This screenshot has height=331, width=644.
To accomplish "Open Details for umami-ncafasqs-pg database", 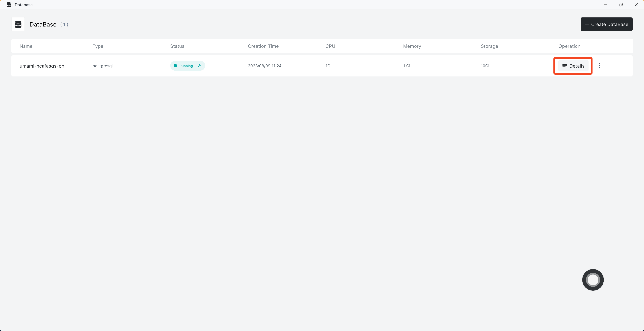I will (573, 66).
